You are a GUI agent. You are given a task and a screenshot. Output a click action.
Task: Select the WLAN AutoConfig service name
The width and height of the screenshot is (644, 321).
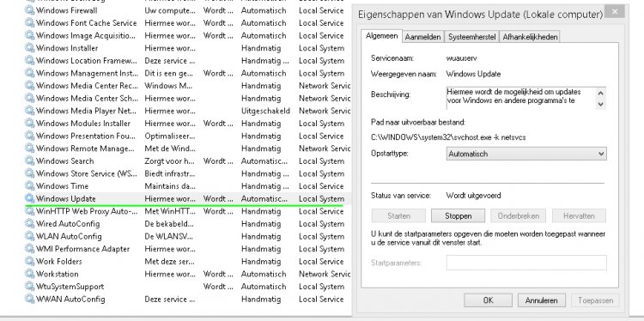click(69, 236)
